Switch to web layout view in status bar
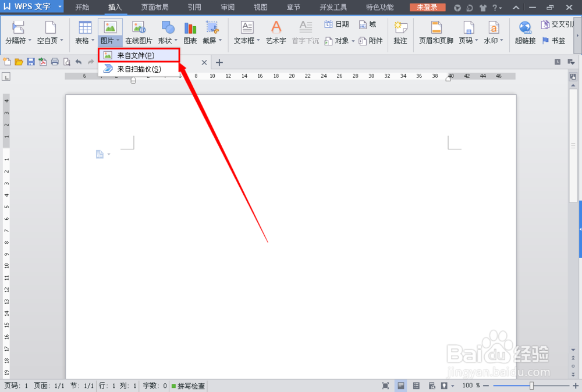582x392 pixels. click(x=431, y=385)
